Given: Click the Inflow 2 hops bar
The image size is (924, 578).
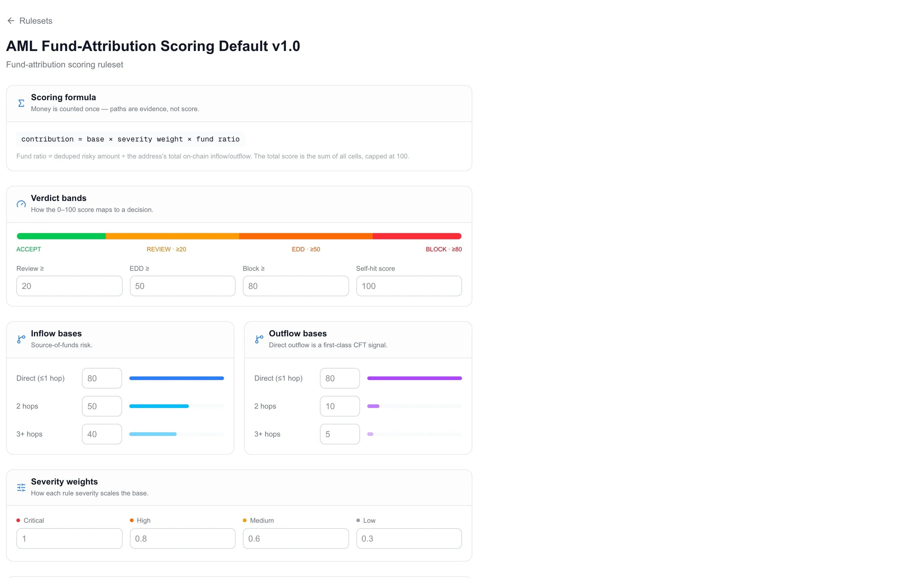Looking at the screenshot, I should 159,406.
